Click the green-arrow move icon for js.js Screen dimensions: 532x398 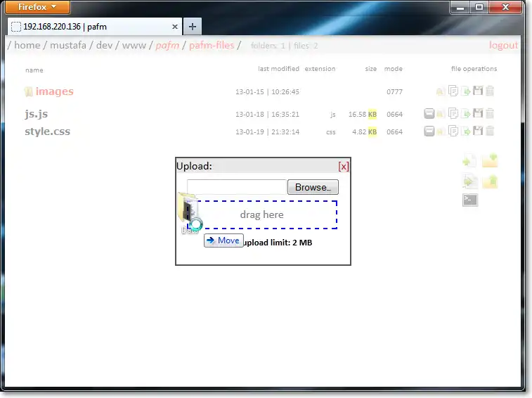pyautogui.click(x=466, y=113)
